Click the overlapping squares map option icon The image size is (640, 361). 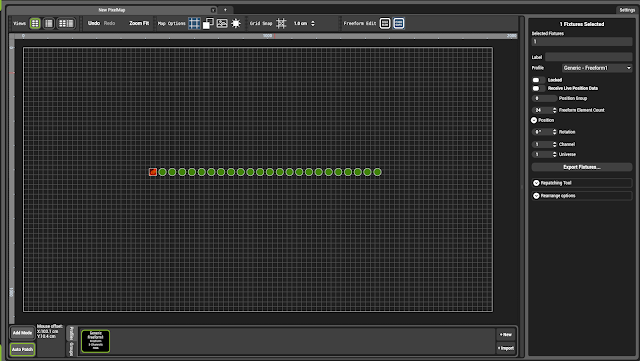click(x=208, y=23)
